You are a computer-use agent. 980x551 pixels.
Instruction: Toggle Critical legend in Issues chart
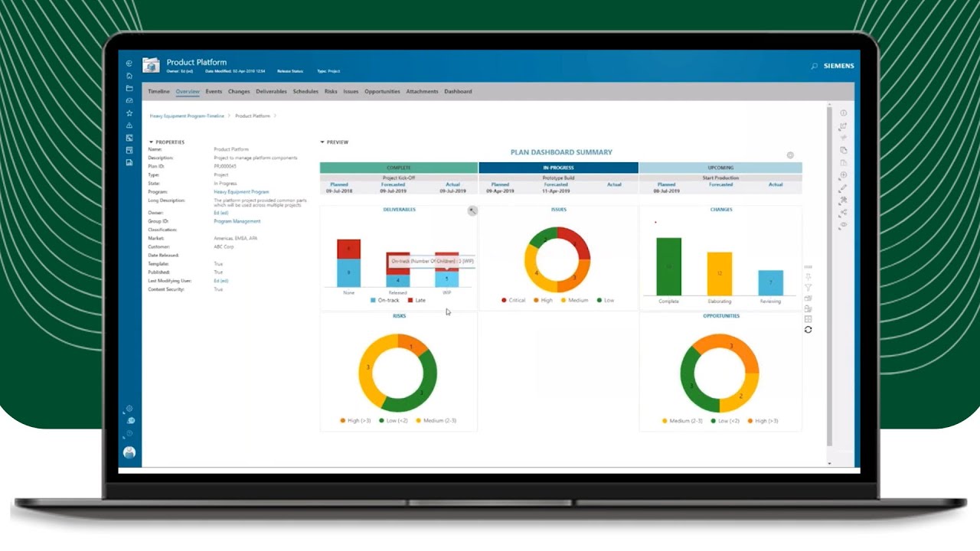(x=514, y=301)
